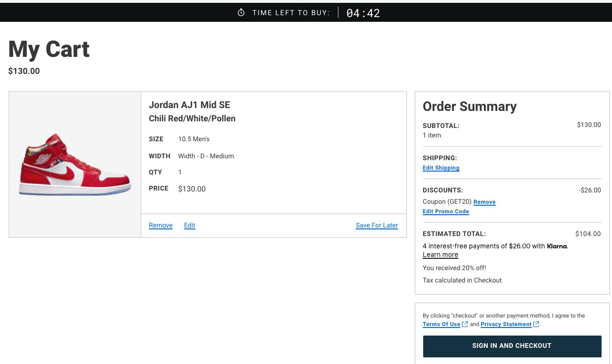Click the Chili Red/White/Pollen color text

point(192,118)
